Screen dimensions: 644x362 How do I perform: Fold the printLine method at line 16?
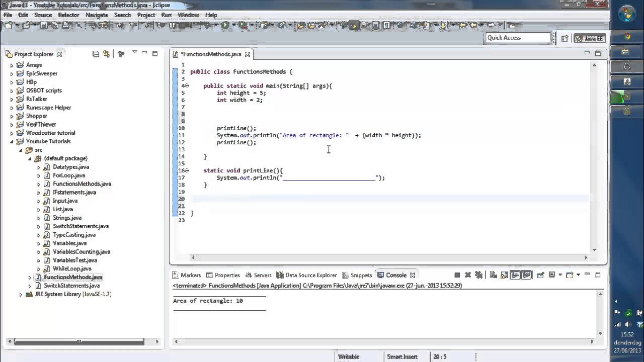point(187,170)
